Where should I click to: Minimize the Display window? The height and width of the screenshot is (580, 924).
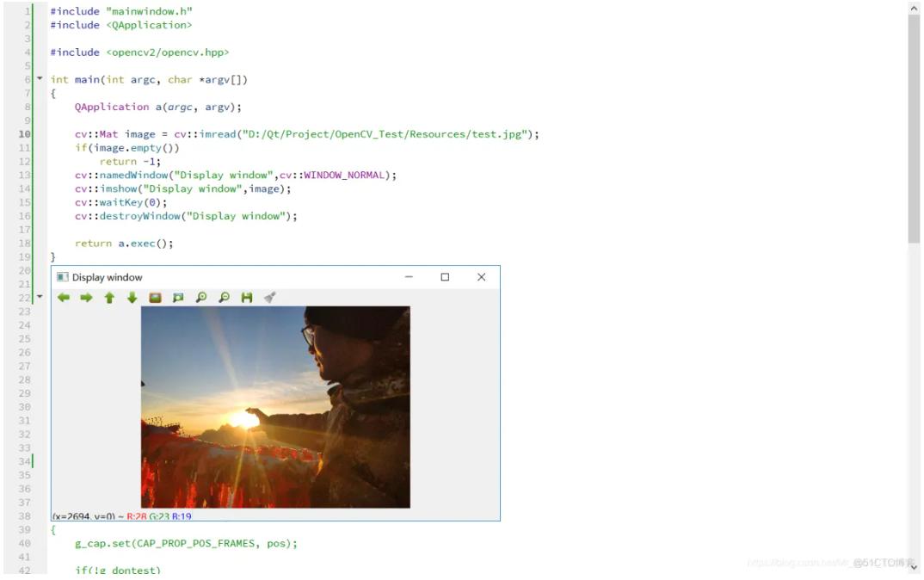[x=409, y=277]
